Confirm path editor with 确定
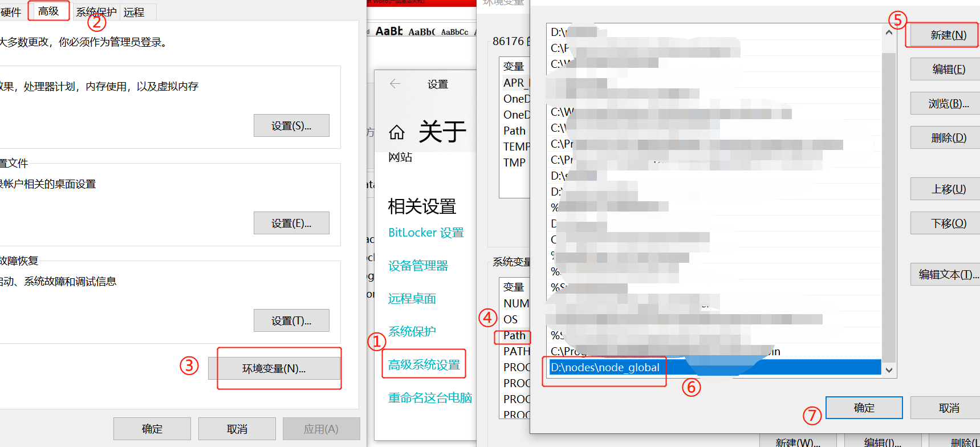 coord(864,408)
